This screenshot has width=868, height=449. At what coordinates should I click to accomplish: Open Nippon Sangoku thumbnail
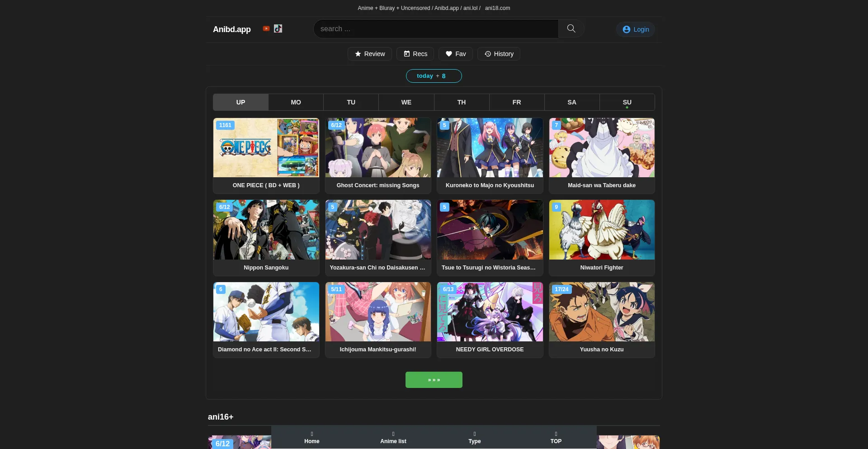click(x=266, y=230)
